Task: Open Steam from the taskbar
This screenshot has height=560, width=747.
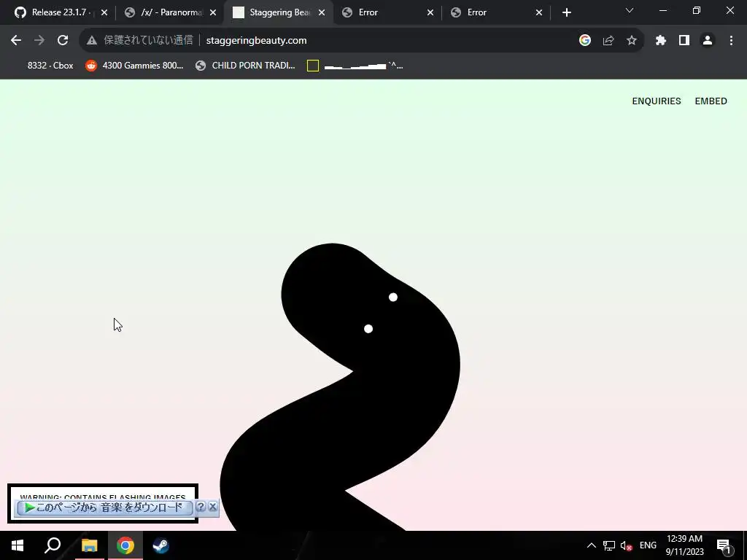Action: [x=160, y=545]
